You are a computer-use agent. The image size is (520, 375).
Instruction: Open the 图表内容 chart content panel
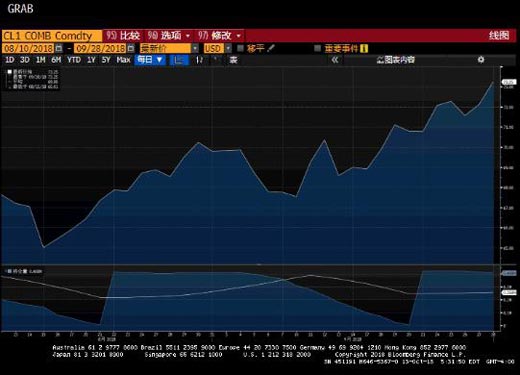pyautogui.click(x=396, y=60)
